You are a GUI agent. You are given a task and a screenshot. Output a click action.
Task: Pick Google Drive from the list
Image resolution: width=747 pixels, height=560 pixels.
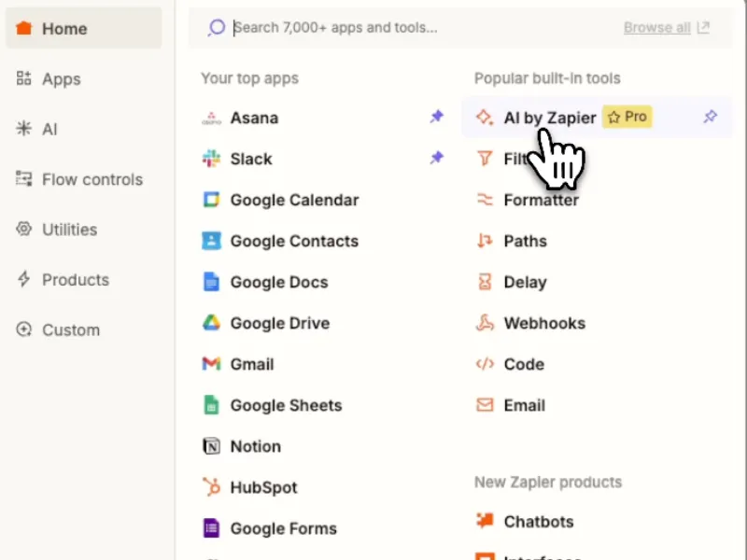click(x=280, y=323)
